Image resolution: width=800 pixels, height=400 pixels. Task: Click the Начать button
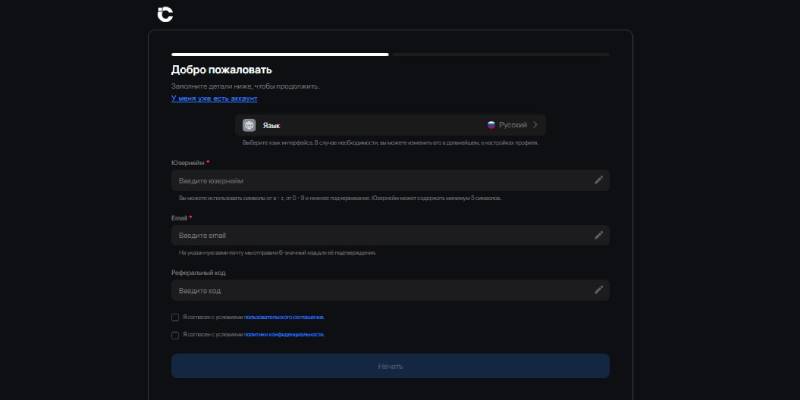(x=390, y=366)
